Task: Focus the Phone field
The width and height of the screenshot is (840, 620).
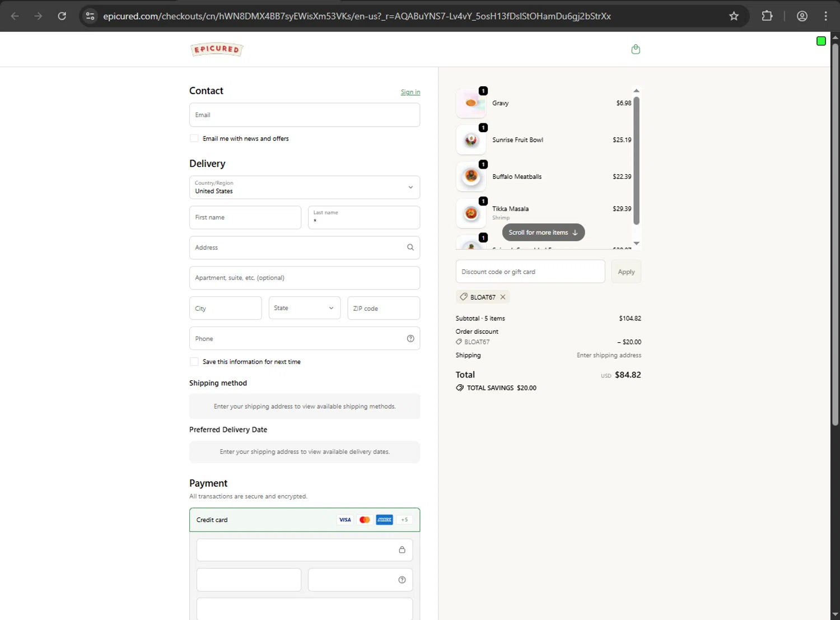Action: click(305, 338)
